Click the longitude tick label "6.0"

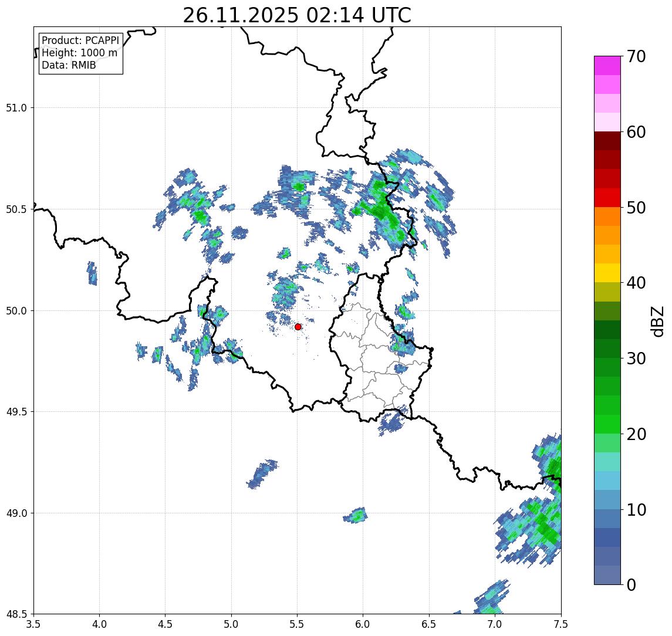point(363,624)
